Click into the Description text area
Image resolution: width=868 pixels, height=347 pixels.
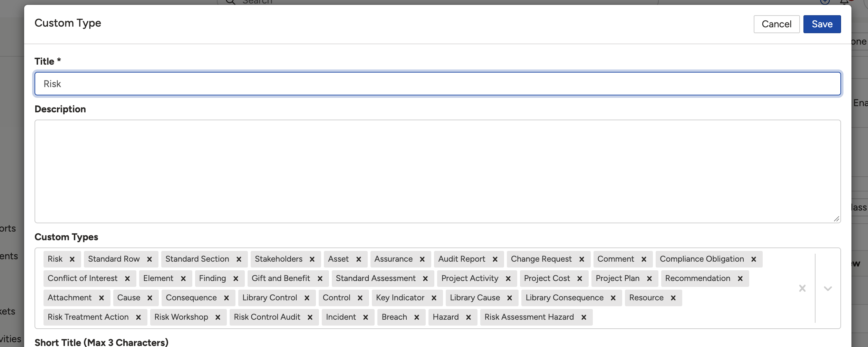click(438, 171)
